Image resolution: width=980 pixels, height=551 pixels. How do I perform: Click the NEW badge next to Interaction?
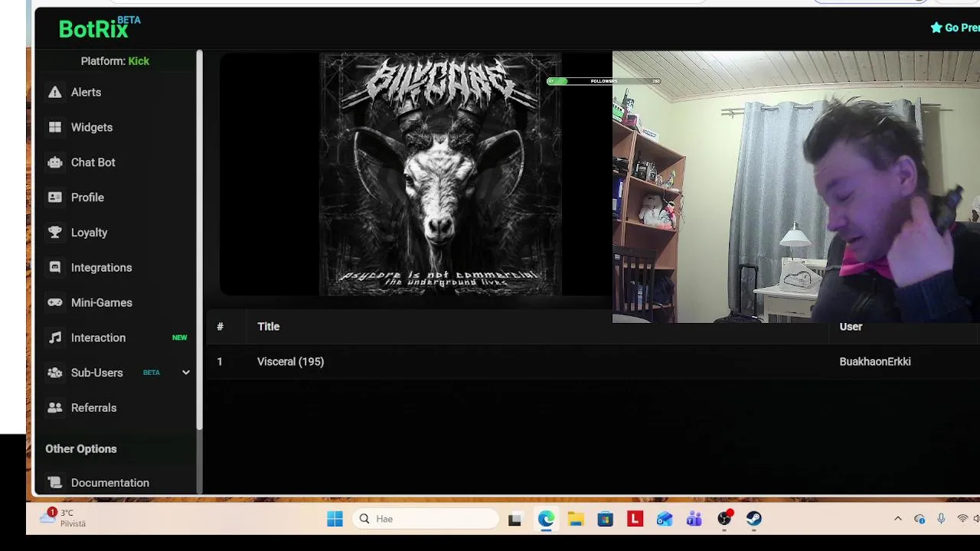click(179, 337)
